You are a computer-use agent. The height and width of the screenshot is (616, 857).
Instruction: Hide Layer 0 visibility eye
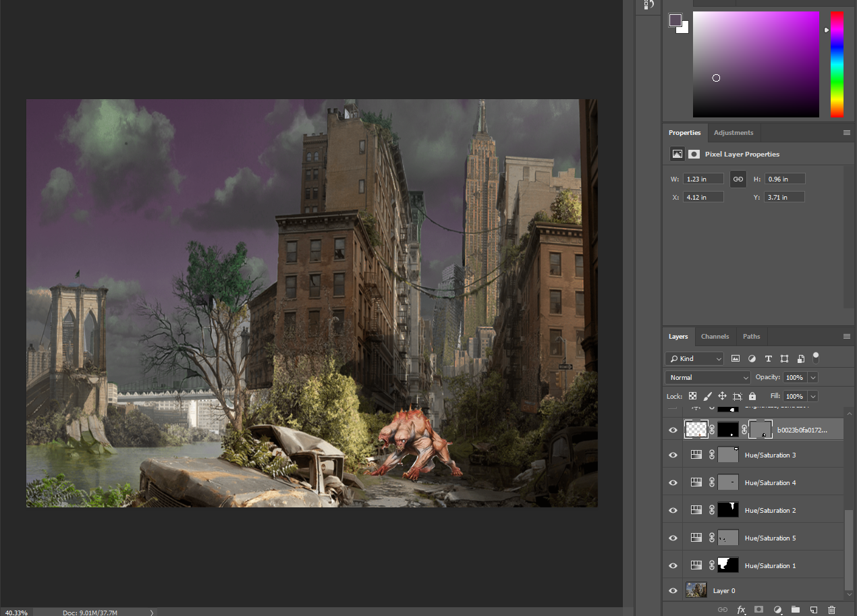673,591
